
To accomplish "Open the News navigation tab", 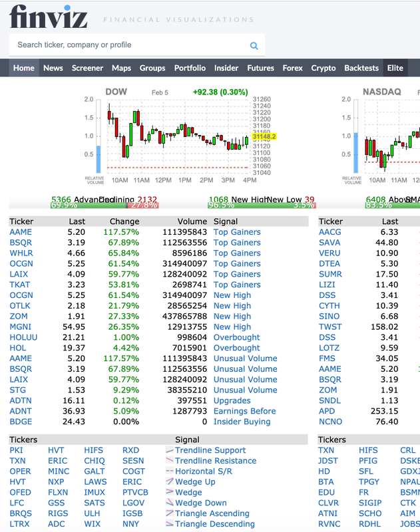I will click(53, 68).
